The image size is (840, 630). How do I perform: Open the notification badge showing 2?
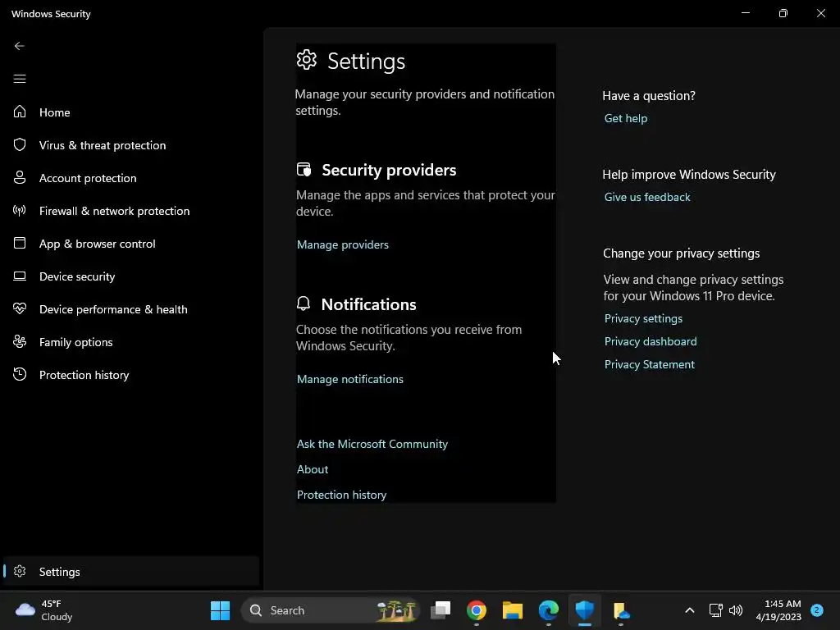coord(817,610)
